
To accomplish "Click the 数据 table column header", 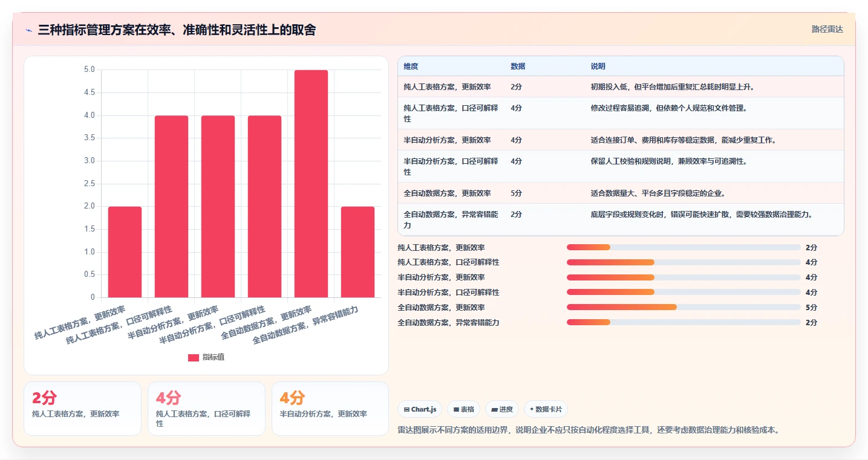I will 518,66.
